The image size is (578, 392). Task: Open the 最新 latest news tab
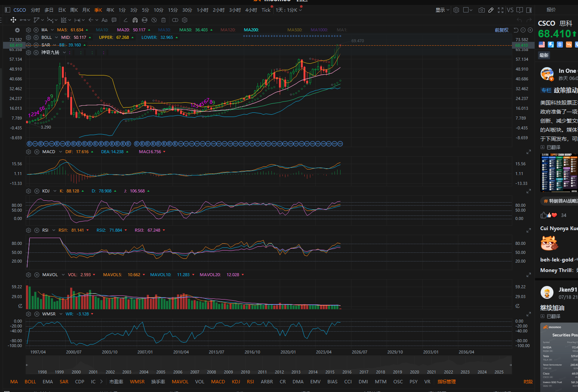click(544, 55)
